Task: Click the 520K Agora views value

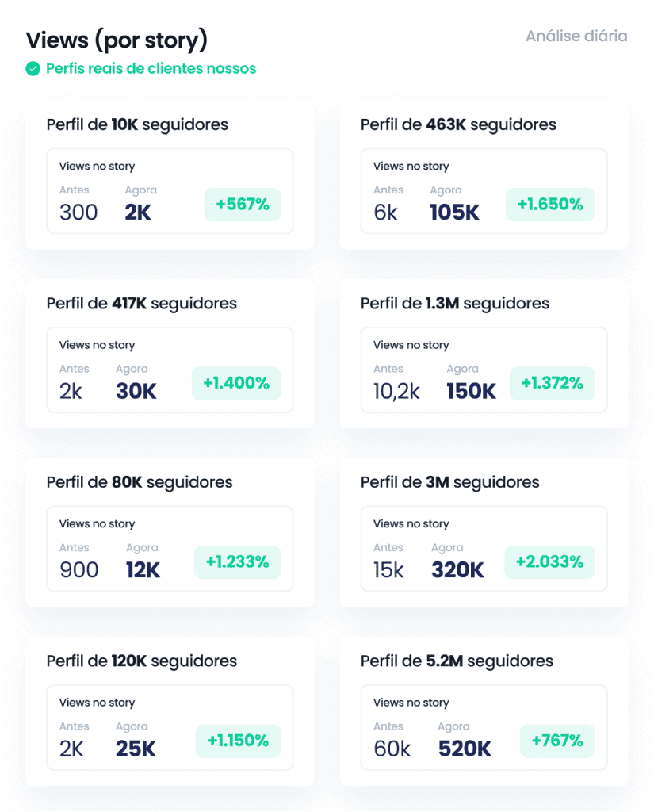Action: click(465, 749)
